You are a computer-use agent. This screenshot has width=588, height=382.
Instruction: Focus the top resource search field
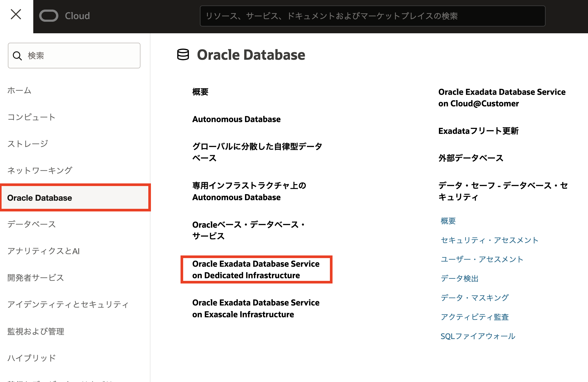pyautogui.click(x=372, y=16)
